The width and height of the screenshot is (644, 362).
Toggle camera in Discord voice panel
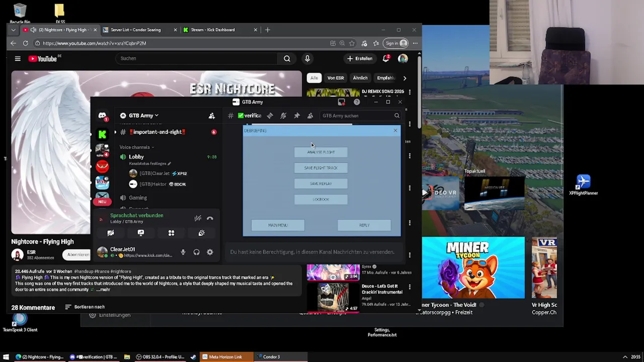point(111,233)
